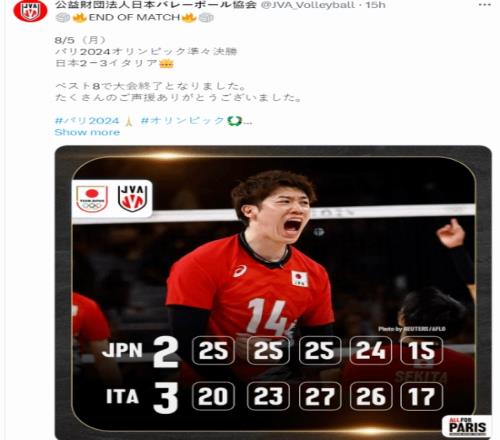Click the Team Japan Olympic logo
Image resolution: width=500 pixels, height=440 pixels.
tap(92, 199)
